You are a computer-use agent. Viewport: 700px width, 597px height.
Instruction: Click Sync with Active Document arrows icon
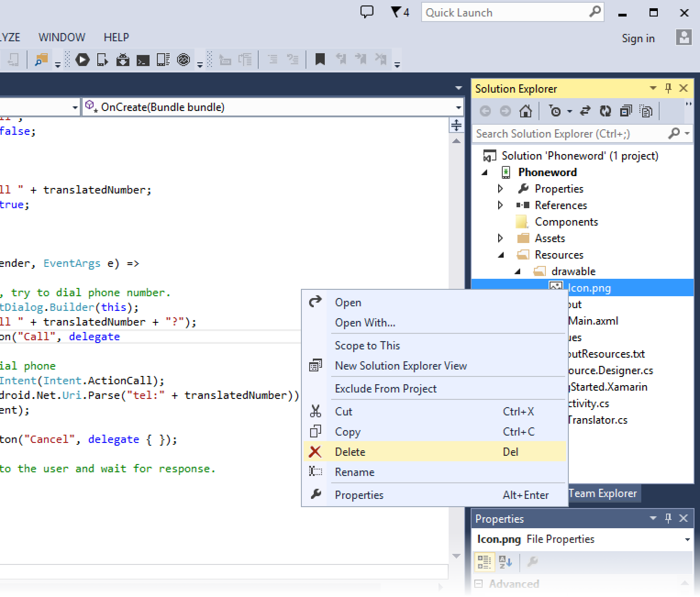pyautogui.click(x=585, y=111)
